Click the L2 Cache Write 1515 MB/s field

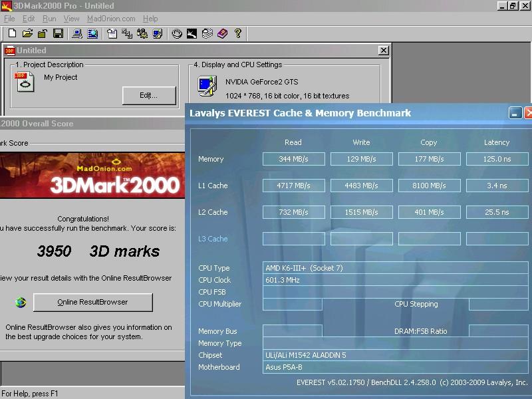coord(361,212)
